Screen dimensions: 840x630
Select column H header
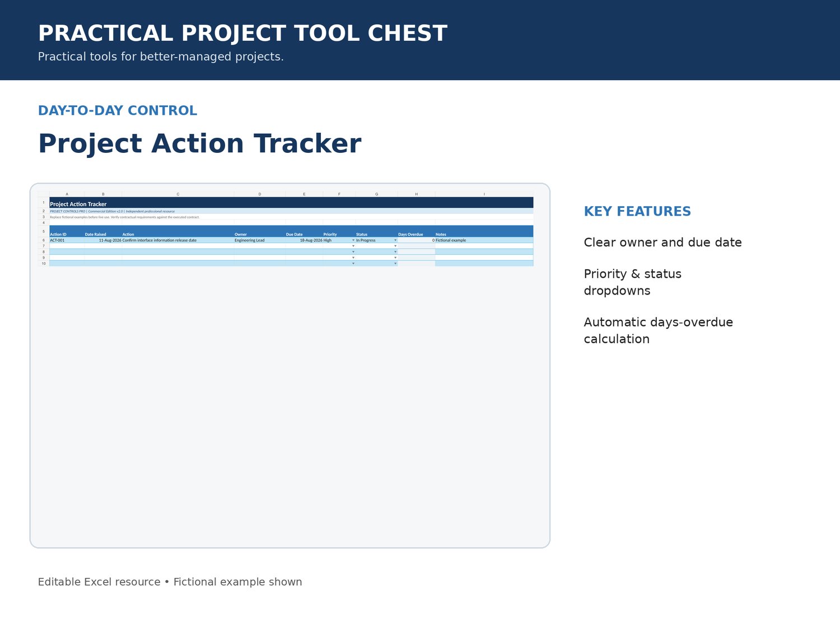(416, 194)
